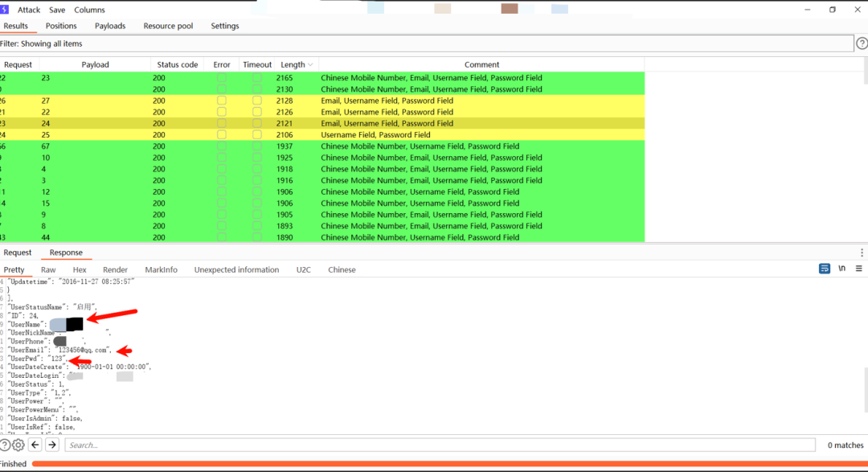Select row with length 1893
This screenshot has width=868, height=472.
tap(322, 226)
